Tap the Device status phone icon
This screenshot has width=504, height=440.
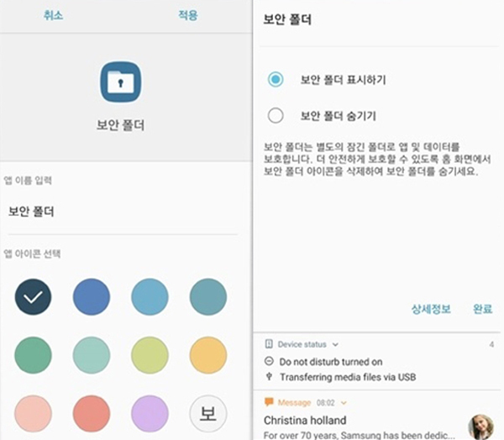coord(269,344)
